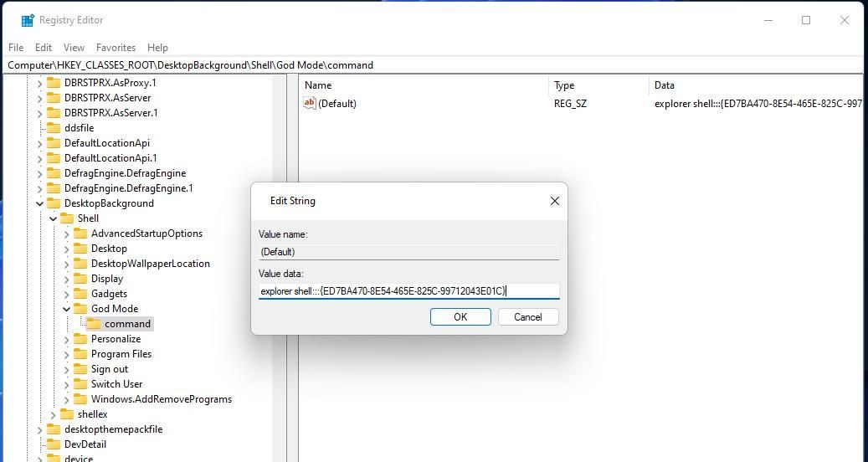Expand DBRSTPRX.AsServer key
The width and height of the screenshot is (868, 462).
(x=40, y=98)
